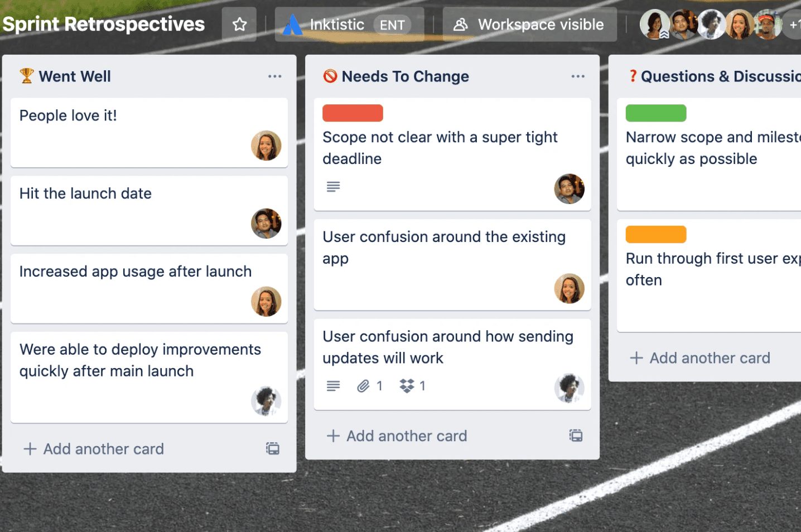This screenshot has width=801, height=532.
Task: Click the Workspace visible button
Action: point(529,25)
